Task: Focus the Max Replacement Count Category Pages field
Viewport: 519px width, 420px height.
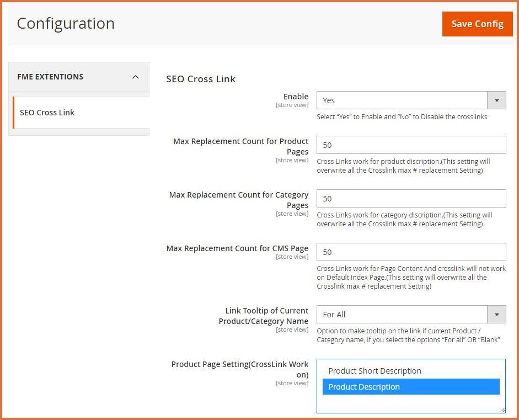Action: tap(411, 199)
